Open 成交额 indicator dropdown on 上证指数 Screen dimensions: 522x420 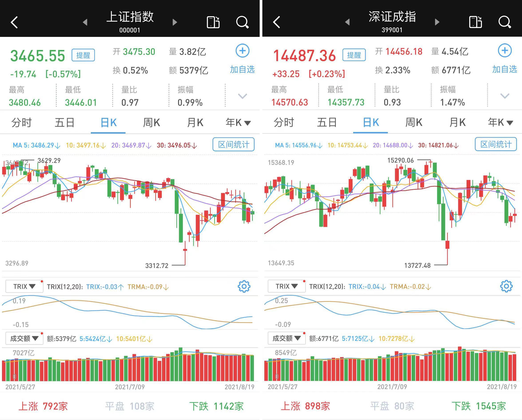pyautogui.click(x=24, y=338)
